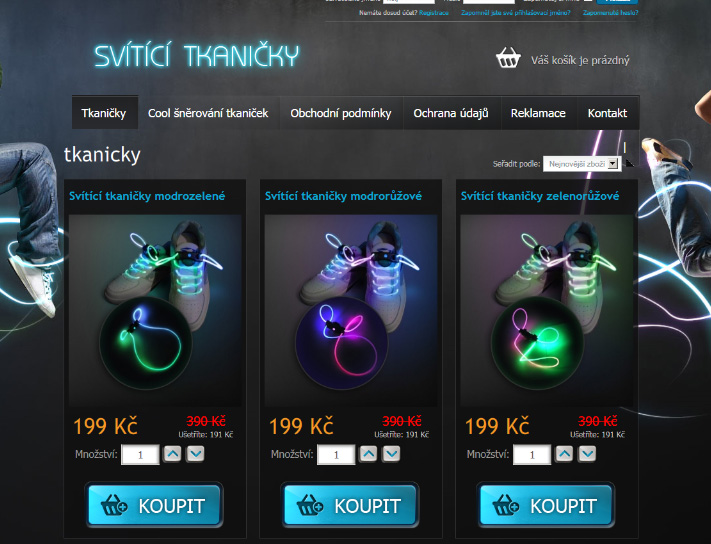The image size is (711, 544).
Task: Decrease quantity for modrozelené laces
Action: click(195, 454)
